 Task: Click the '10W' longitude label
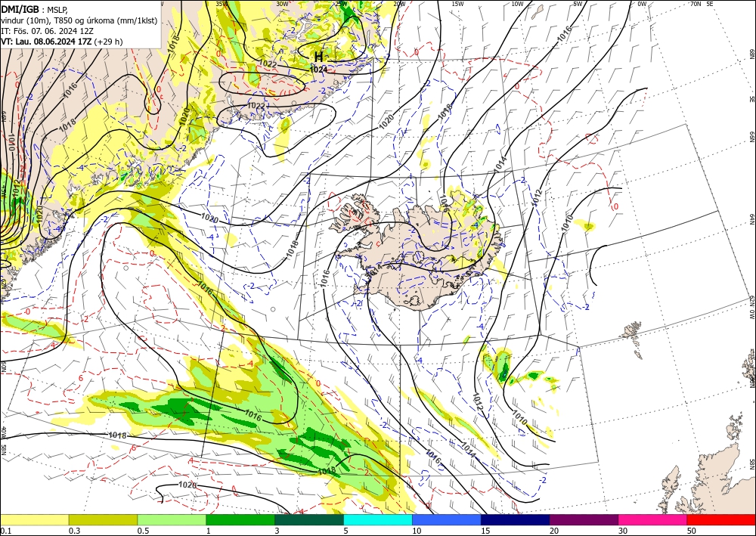click(517, 4)
